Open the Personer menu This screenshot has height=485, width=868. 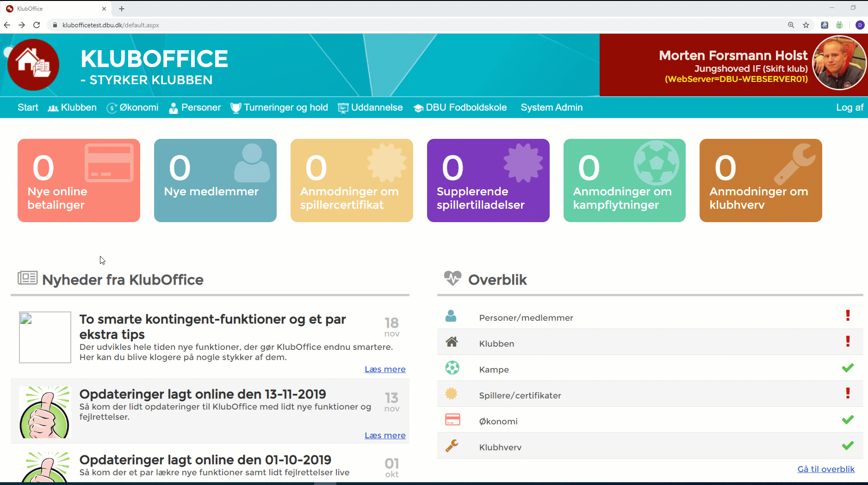click(x=195, y=107)
